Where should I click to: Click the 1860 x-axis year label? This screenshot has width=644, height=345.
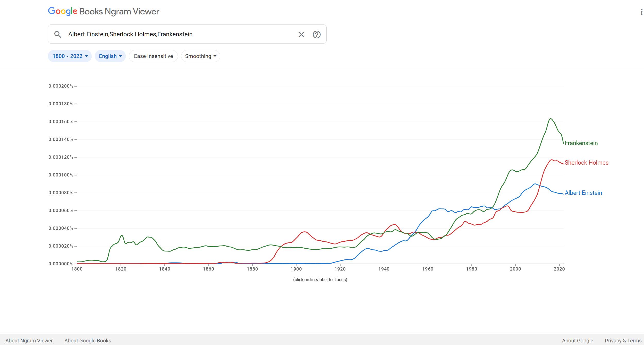(x=208, y=269)
